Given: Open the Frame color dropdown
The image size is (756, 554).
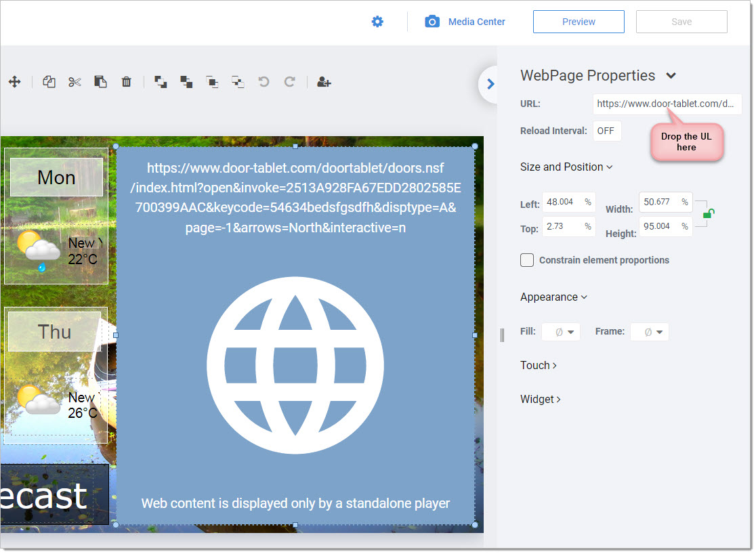Looking at the screenshot, I should (x=650, y=332).
